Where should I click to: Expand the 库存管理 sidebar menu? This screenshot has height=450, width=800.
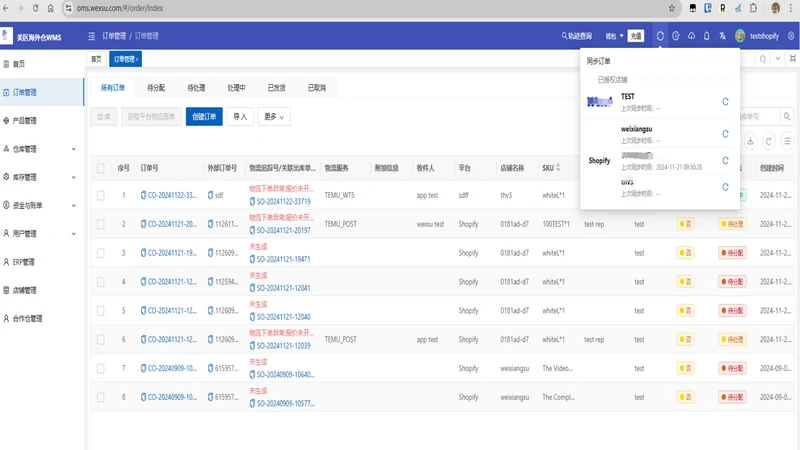41,177
